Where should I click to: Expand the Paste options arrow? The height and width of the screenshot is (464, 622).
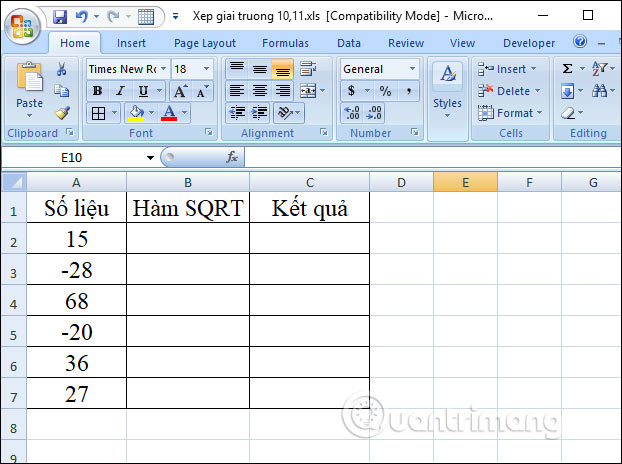(29, 115)
